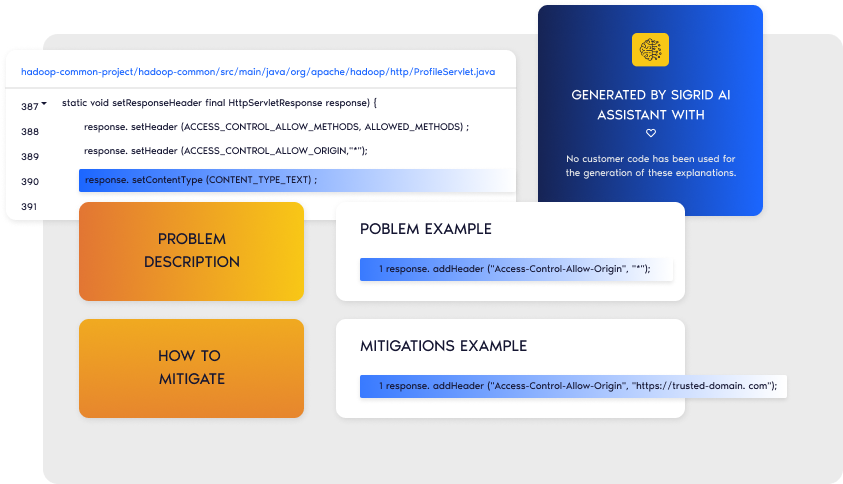The height and width of the screenshot is (484, 843).
Task: Select the ACCESS_CONTROL_ALLOW_METHODS setHeader line
Action: [x=276, y=127]
